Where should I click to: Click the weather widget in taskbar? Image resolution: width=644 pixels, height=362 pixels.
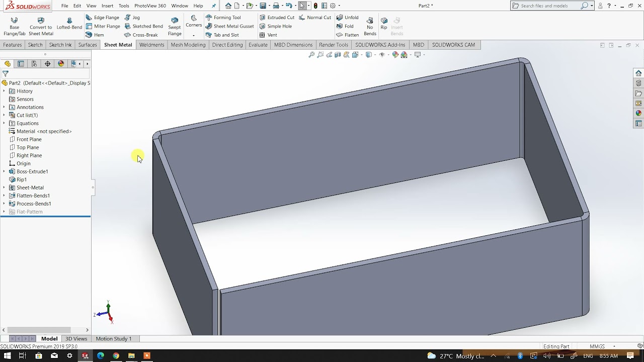[455, 356]
